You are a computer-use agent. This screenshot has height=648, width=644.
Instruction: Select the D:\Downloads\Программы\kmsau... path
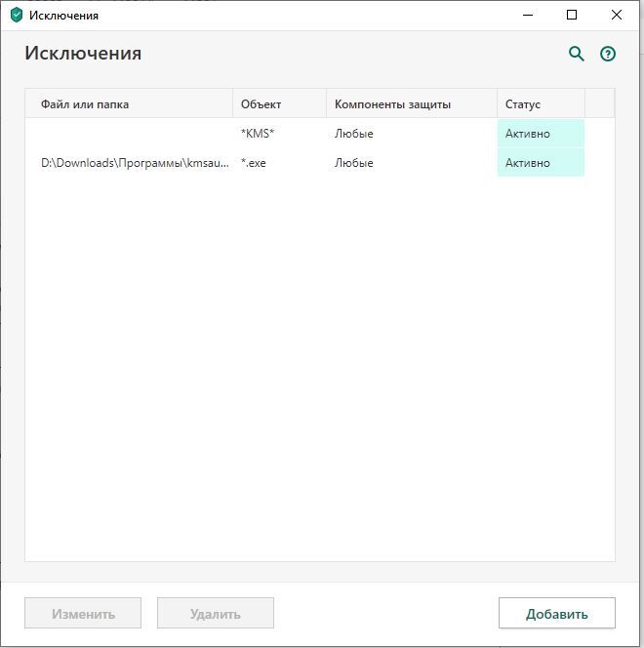(135, 163)
